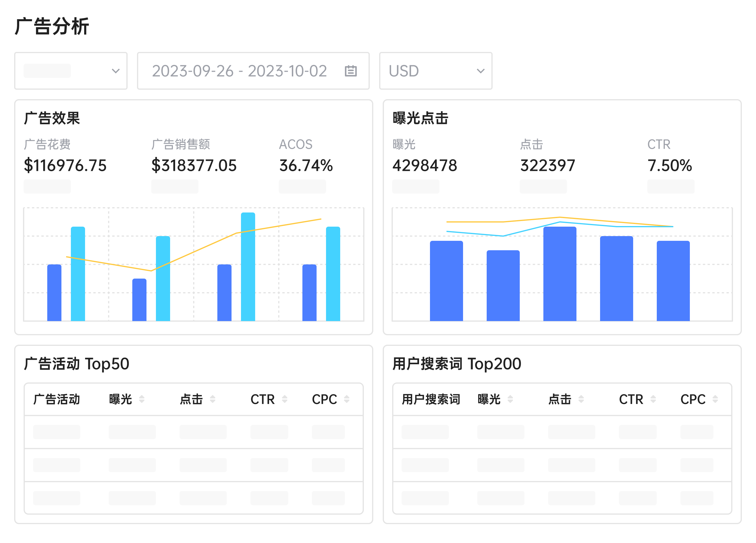Sort 用户搜索词 Top200 table by 曝光 arrows
Screen dimensions: 756x543
511,399
